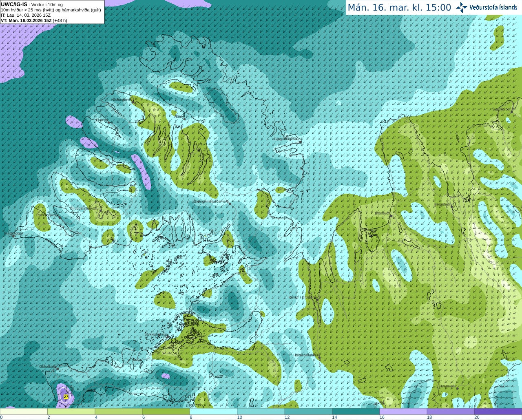
Task: Select the Bjargtangar station label
Action: pyautogui.click(x=13, y=234)
